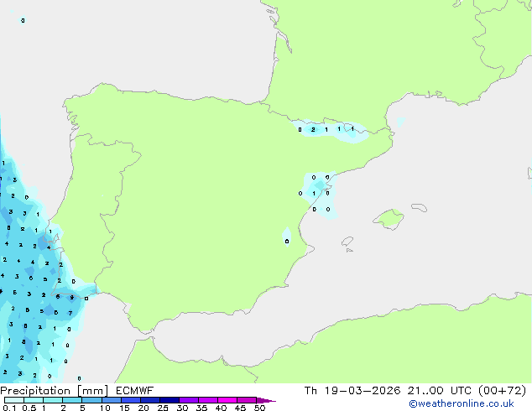Screen dimensions: 532x411
Task: Click the 'Precipitation' title text
Action: (35, 391)
